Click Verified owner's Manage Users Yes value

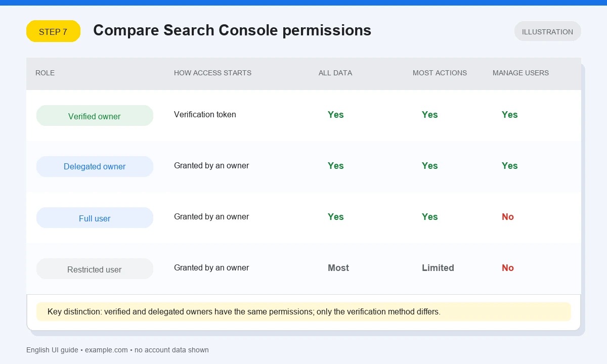(x=509, y=115)
